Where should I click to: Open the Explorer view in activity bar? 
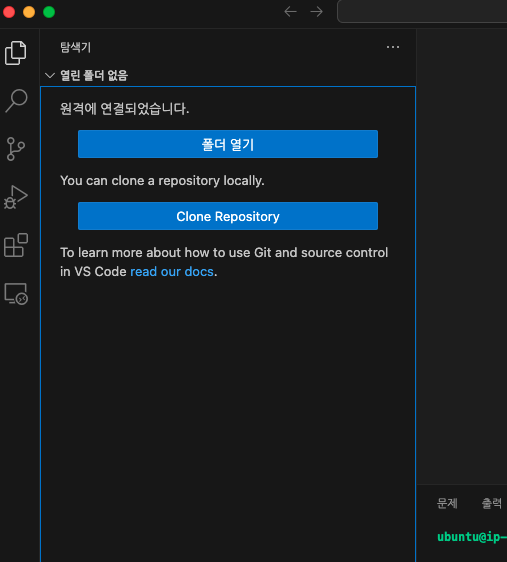(15, 53)
